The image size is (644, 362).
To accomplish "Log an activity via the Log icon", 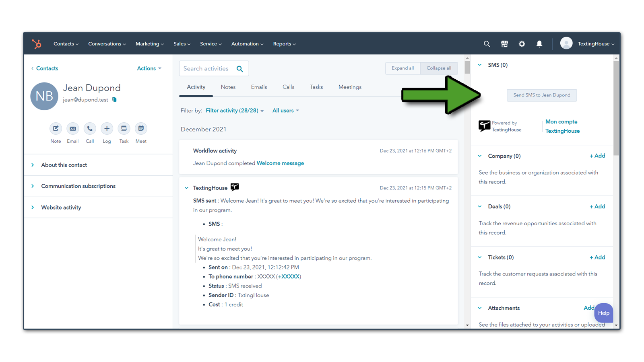I will tap(106, 128).
